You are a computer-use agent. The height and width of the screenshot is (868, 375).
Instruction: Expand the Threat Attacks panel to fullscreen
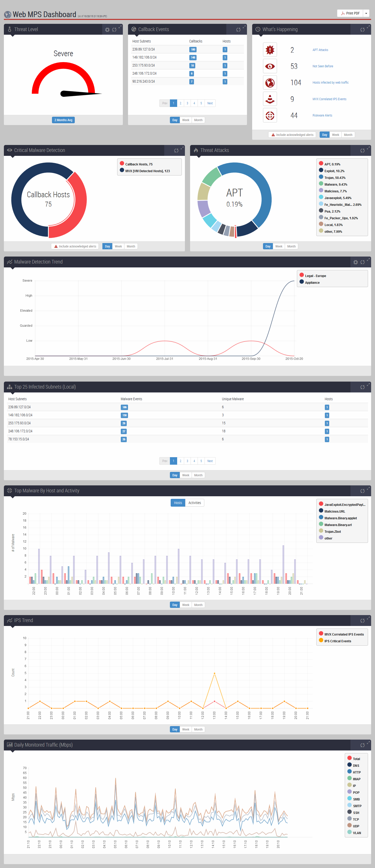368,148
